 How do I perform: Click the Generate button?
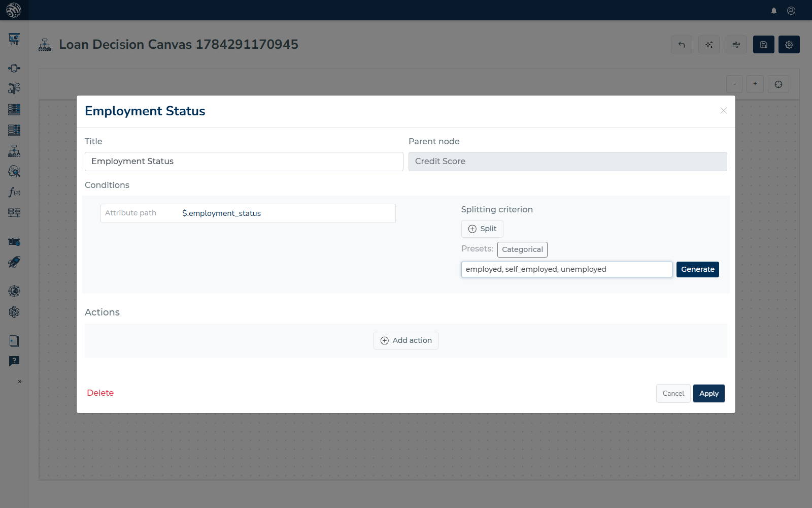coord(698,269)
